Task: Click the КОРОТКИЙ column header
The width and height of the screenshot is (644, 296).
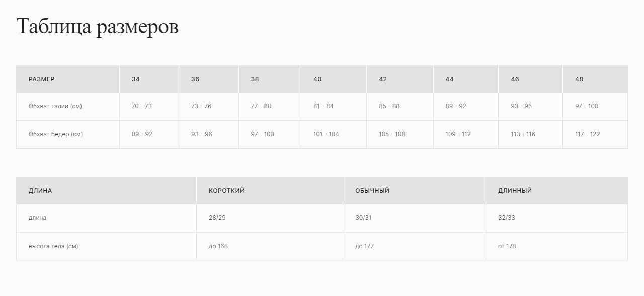Action: pos(227,191)
